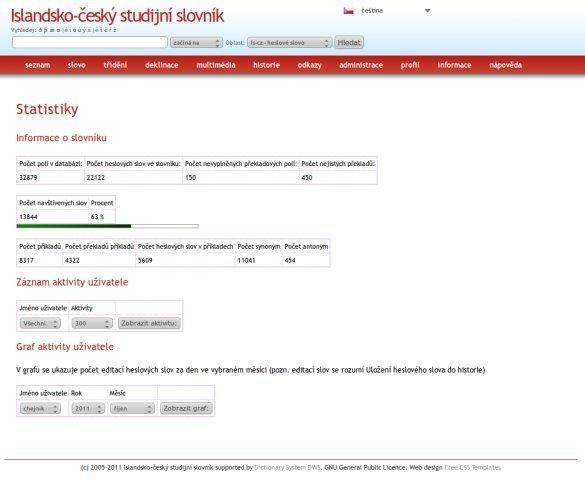Select the headwords in examples value 5609
The width and height of the screenshot is (585, 480).
(145, 260)
